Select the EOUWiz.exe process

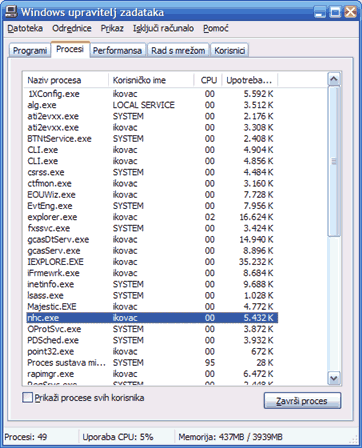pyautogui.click(x=151, y=195)
